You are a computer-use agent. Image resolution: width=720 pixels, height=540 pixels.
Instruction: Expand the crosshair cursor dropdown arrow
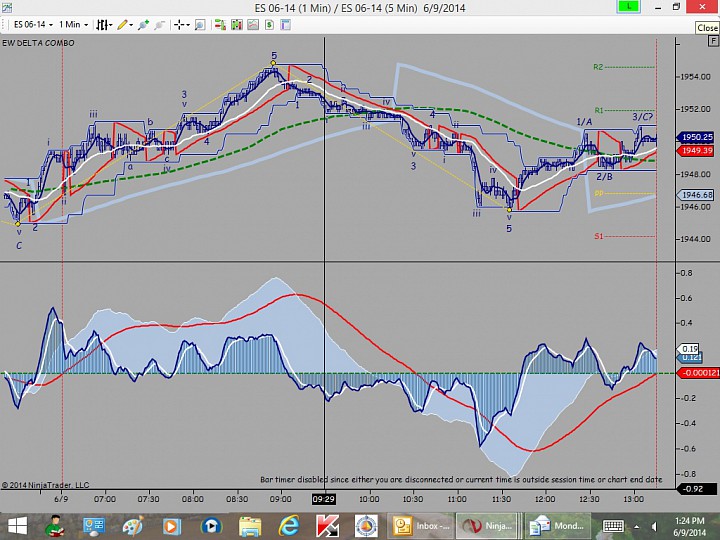pyautogui.click(x=188, y=25)
